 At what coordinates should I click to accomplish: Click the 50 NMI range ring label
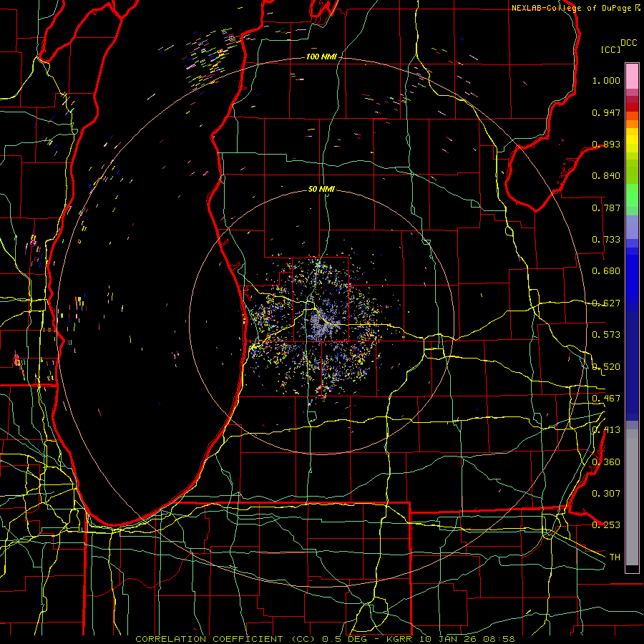tap(321, 190)
